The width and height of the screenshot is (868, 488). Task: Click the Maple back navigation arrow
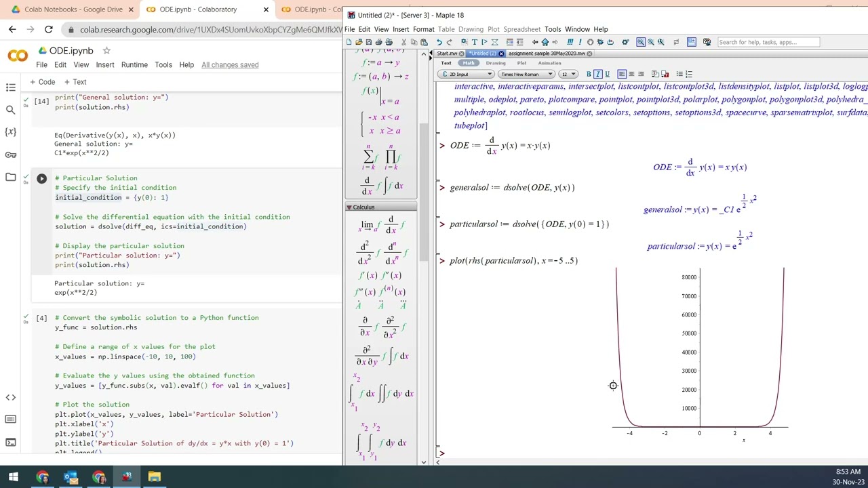[535, 42]
